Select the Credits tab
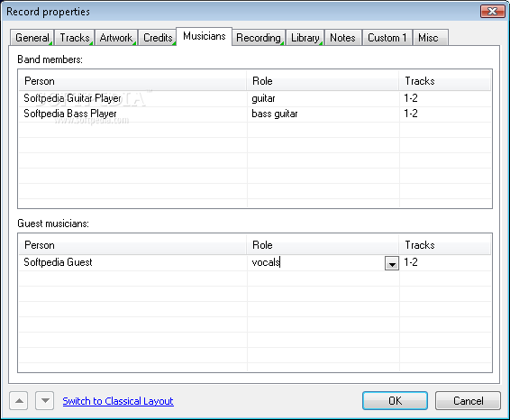The width and height of the screenshot is (510, 420). click(x=158, y=38)
